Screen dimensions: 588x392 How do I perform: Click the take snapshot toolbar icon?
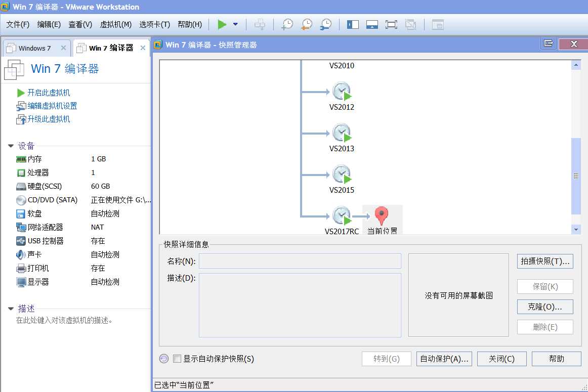pos(287,25)
